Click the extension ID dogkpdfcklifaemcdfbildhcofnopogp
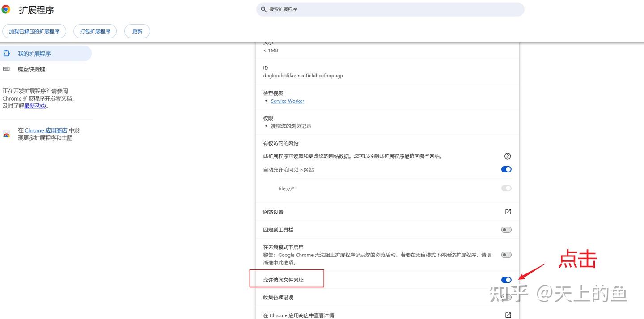 tap(303, 76)
